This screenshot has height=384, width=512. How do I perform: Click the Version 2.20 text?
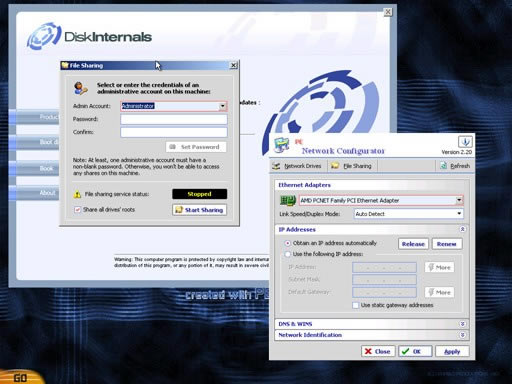pyautogui.click(x=457, y=152)
